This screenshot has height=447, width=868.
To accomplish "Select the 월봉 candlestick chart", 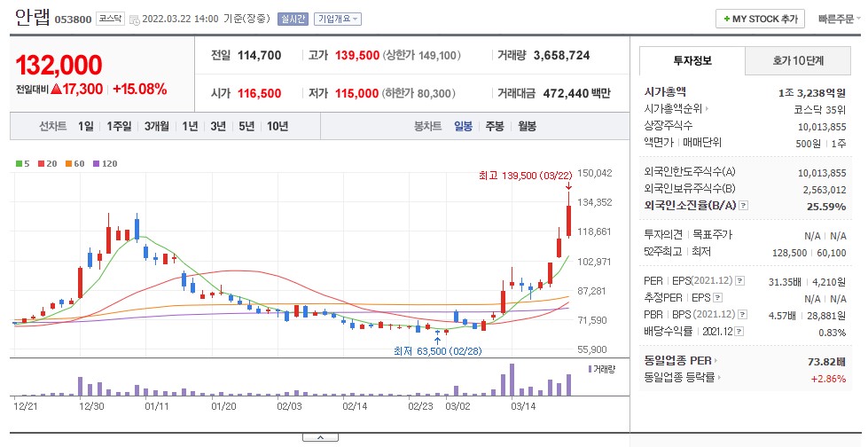I will (527, 126).
